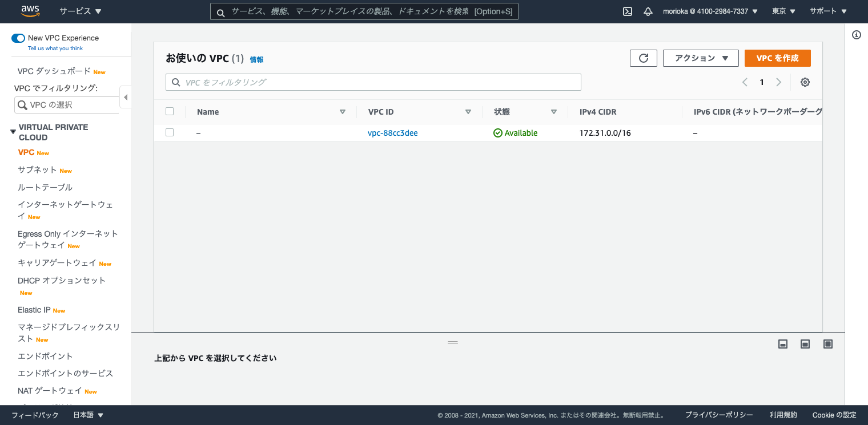Image resolution: width=868 pixels, height=425 pixels.
Task: Open the AWS home logo
Action: click(30, 11)
